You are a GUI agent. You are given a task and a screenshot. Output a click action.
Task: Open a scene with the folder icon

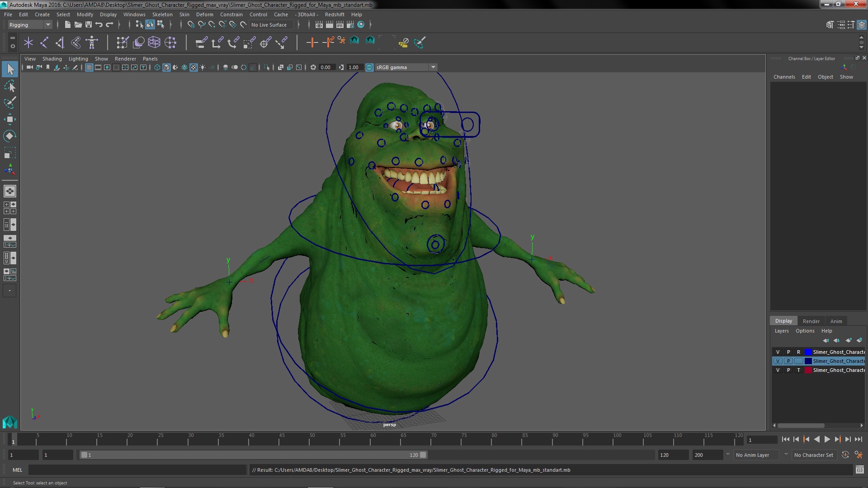pos(78,25)
